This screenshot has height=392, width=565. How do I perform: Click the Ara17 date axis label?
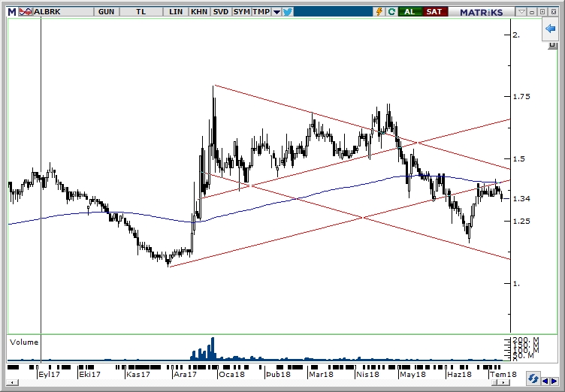(x=186, y=374)
